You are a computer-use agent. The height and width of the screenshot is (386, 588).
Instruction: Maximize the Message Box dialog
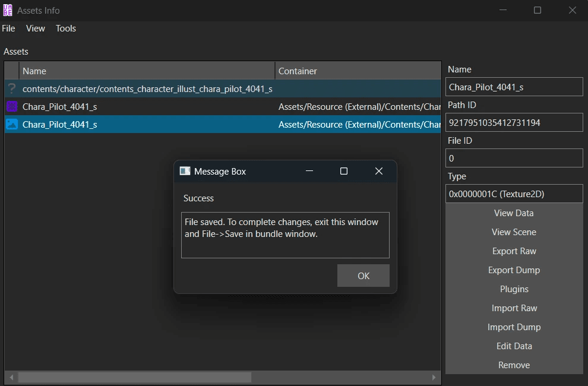(x=344, y=171)
